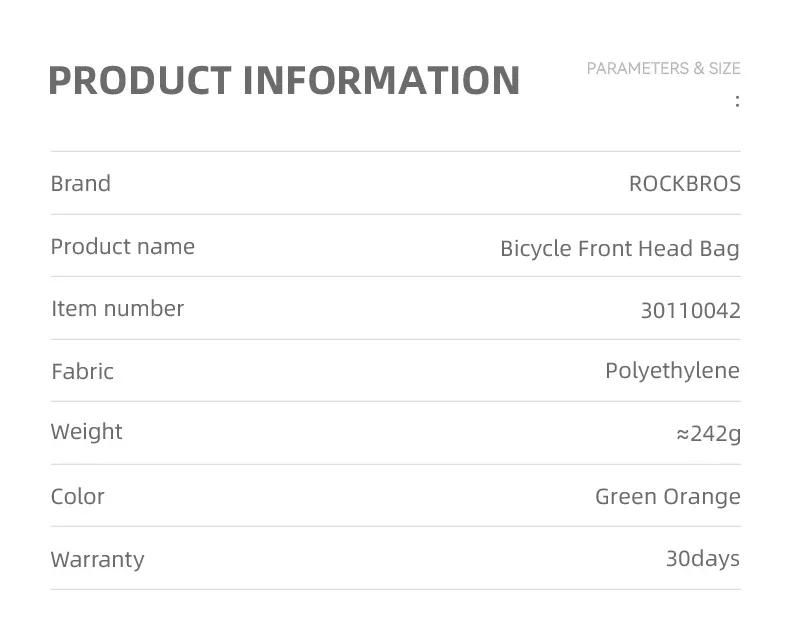
Task: Click the word SIZE at top right
Action: tap(724, 69)
